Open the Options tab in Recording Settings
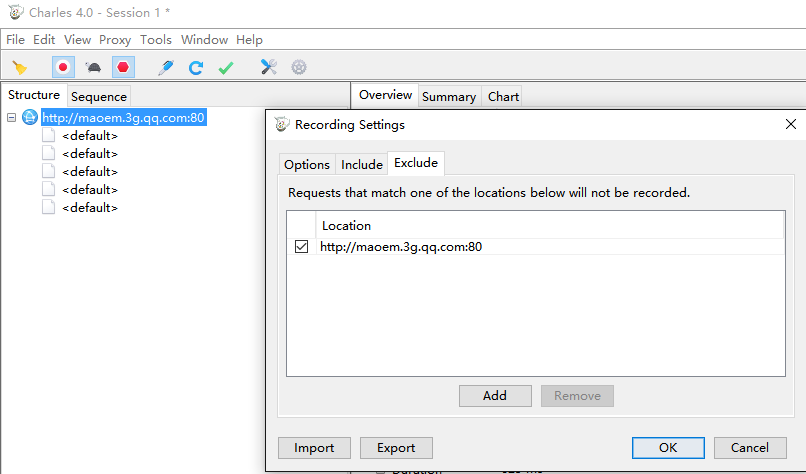The image size is (806, 474). (x=306, y=164)
